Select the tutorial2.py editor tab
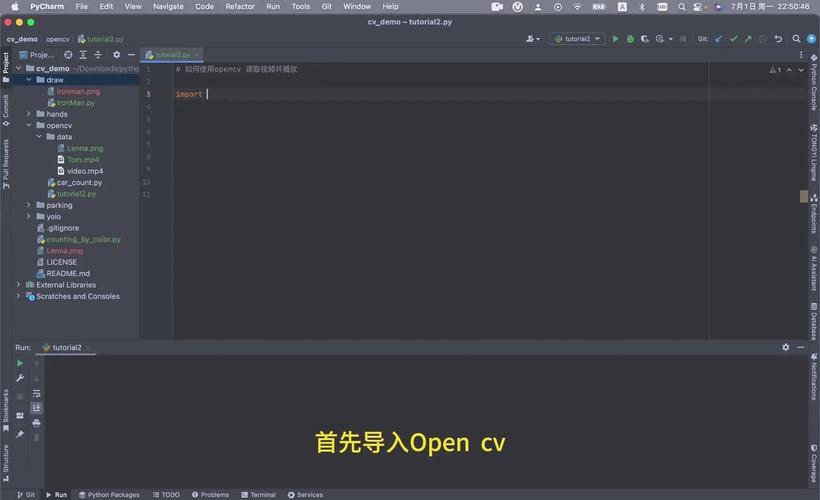 coord(172,54)
